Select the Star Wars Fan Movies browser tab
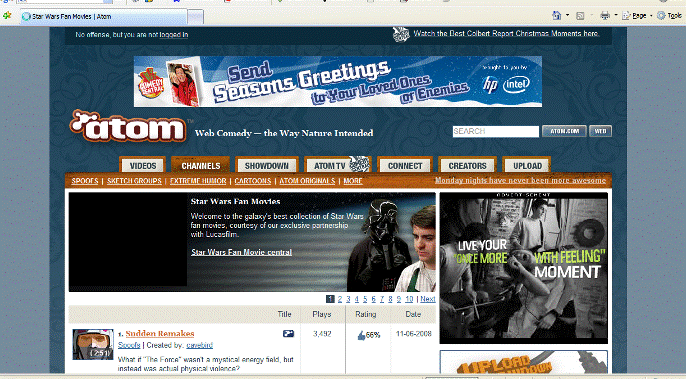Viewport: 686px width, 379px height. pos(104,17)
